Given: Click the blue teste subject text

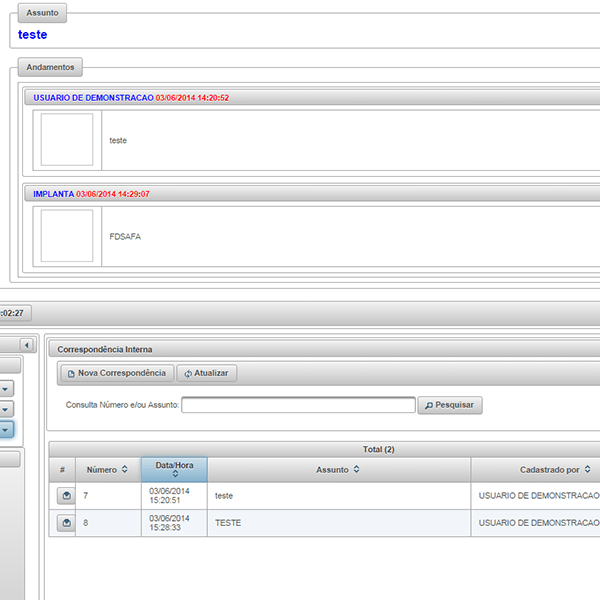Looking at the screenshot, I should [33, 34].
